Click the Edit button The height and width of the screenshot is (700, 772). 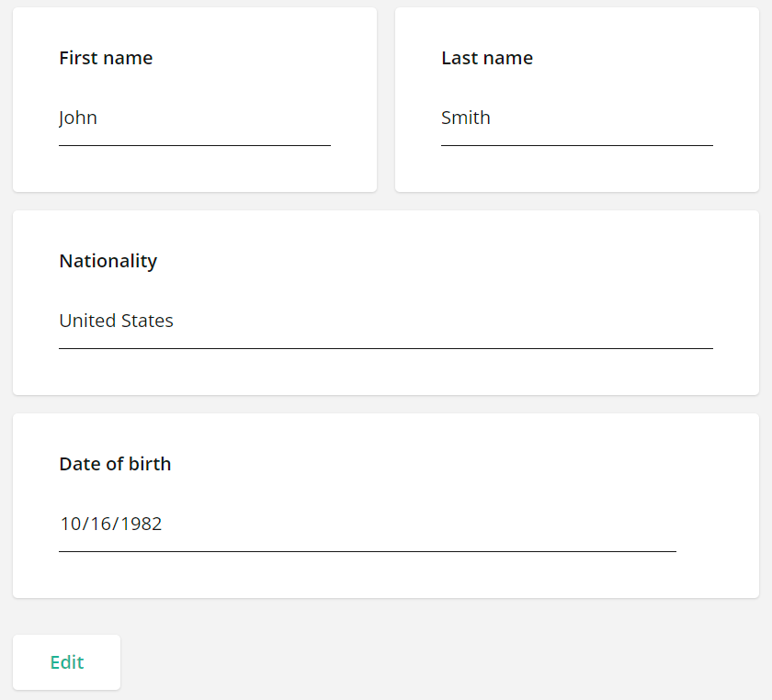(x=66, y=661)
